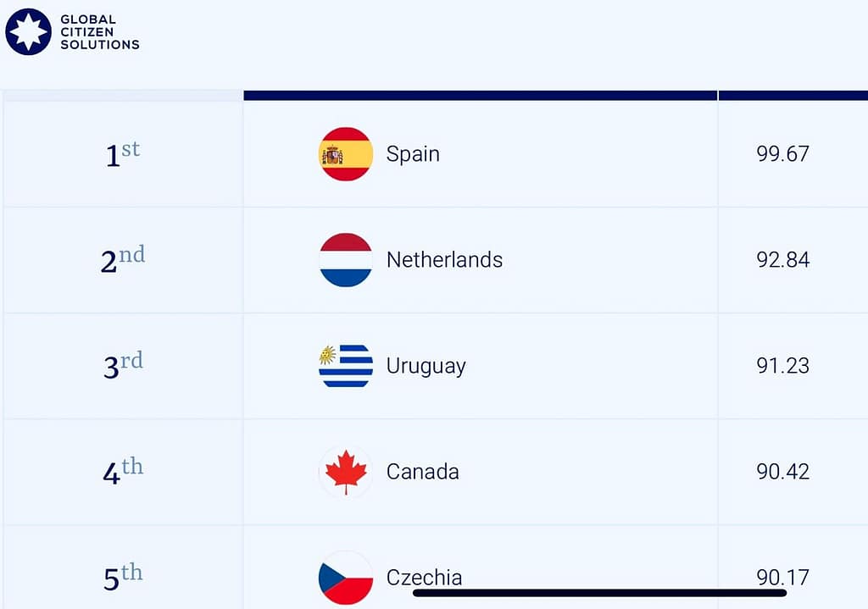Click the Spain flag icon
This screenshot has width=868, height=609.
pos(346,154)
